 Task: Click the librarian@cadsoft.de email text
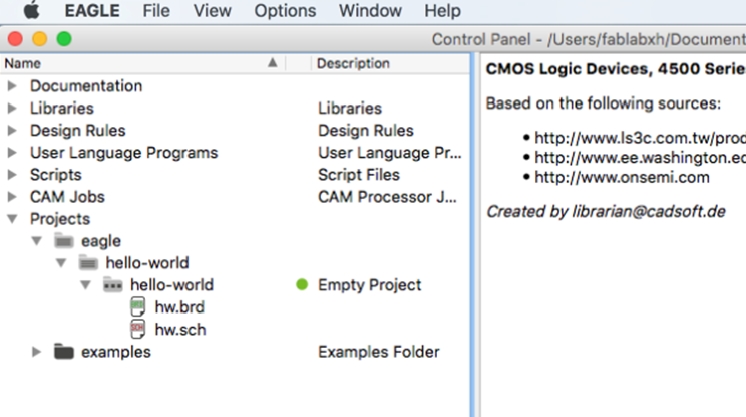[x=649, y=211]
